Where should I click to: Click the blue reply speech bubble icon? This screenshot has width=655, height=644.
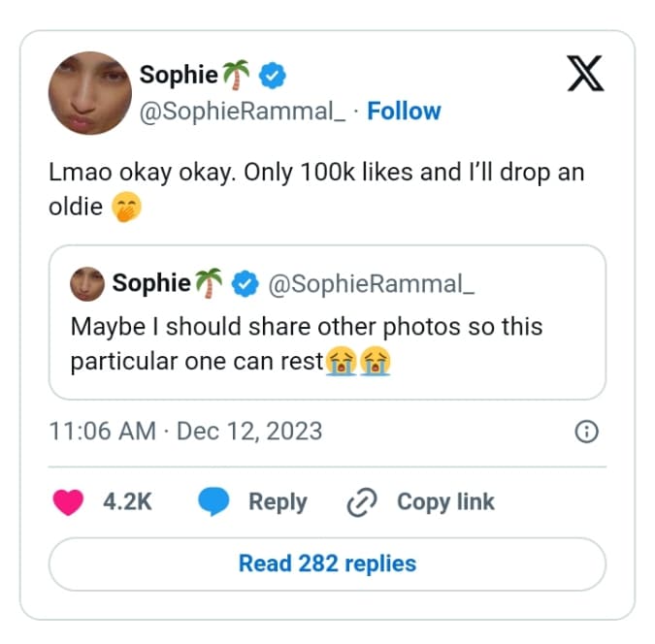tap(213, 501)
